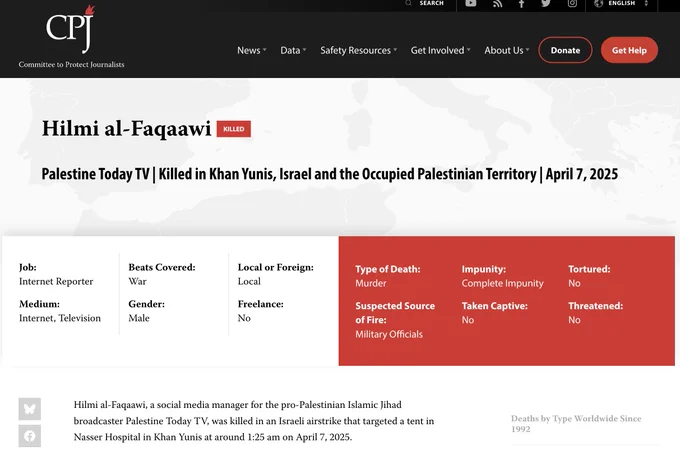This screenshot has height=450, width=680.
Task: Click the Committee to Protect Journalists text
Action: tap(71, 65)
